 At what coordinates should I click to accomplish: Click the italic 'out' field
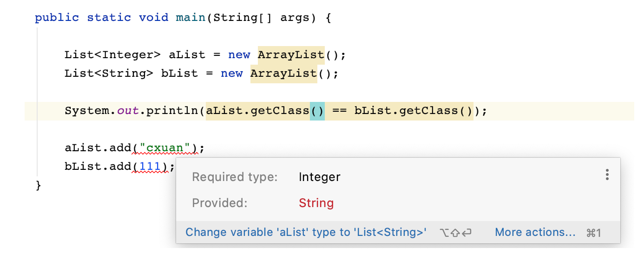tap(127, 111)
